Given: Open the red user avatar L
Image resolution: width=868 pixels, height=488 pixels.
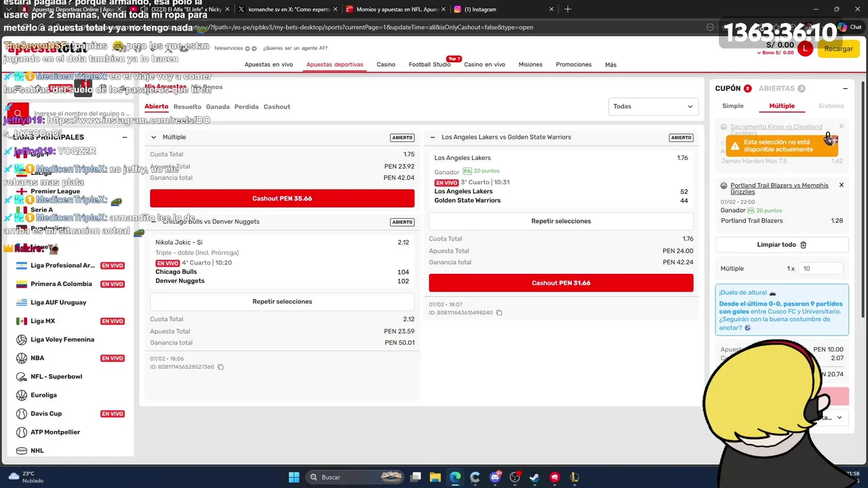Looking at the screenshot, I should [805, 49].
